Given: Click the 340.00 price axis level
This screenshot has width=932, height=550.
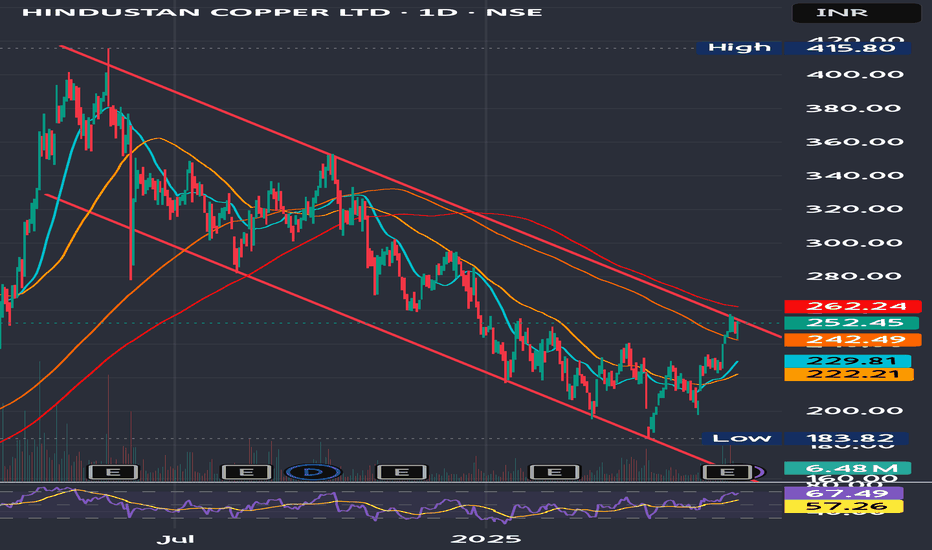Looking at the screenshot, I should [x=855, y=175].
